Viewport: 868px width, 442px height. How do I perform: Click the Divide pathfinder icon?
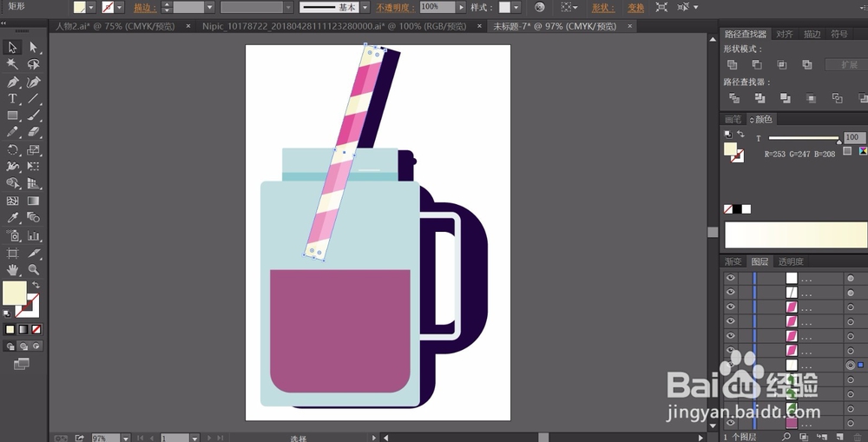734,98
